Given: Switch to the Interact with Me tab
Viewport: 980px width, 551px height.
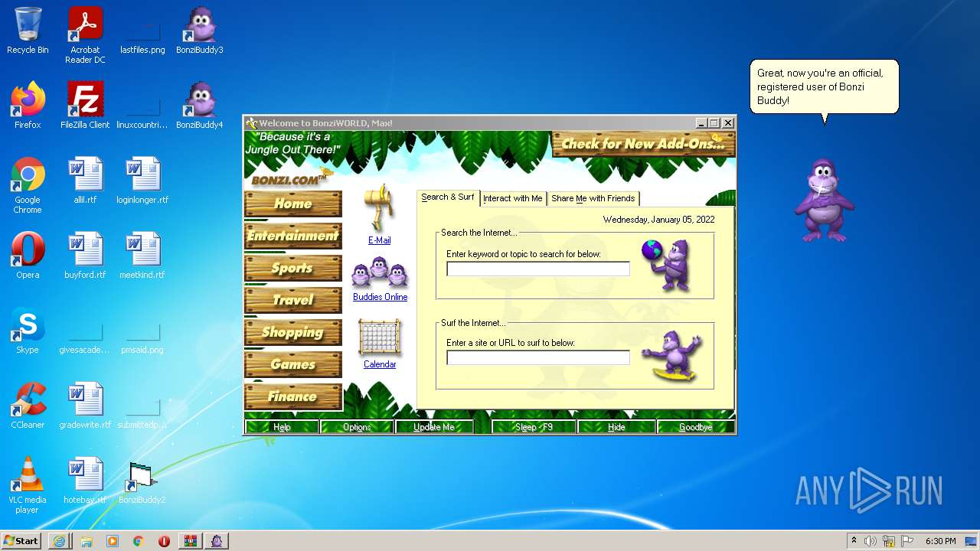Looking at the screenshot, I should point(513,198).
